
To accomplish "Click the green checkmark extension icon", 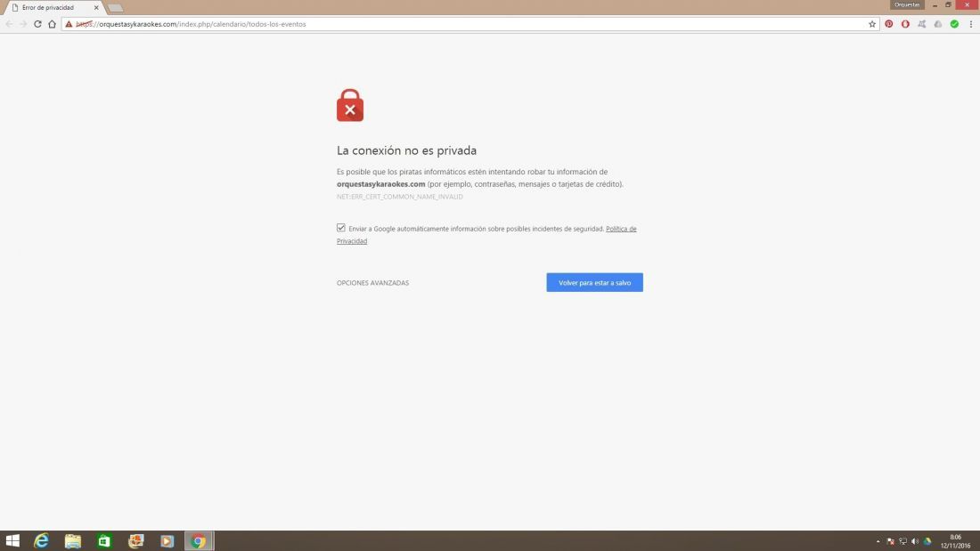I will pos(954,24).
